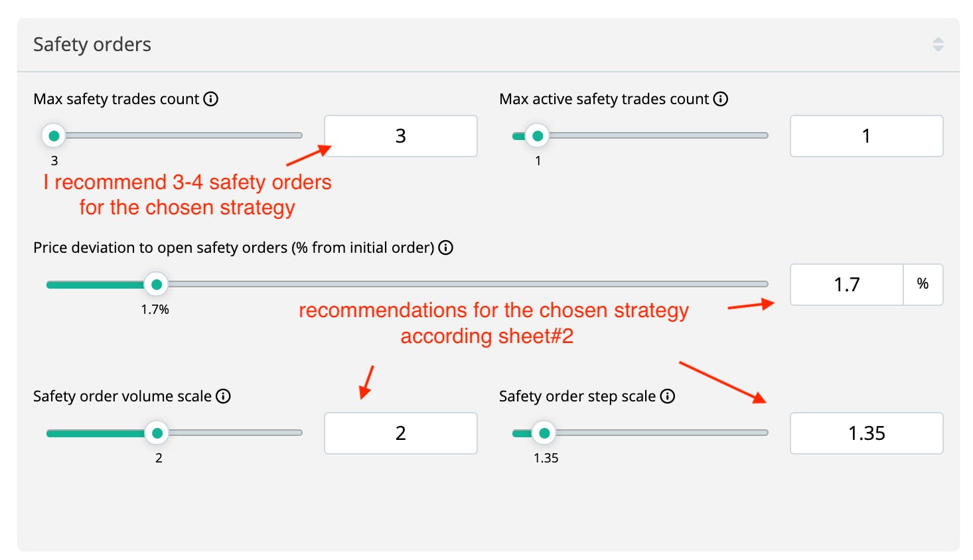Click the Max safety trades count slider handle
973x560 pixels.
tap(54, 136)
